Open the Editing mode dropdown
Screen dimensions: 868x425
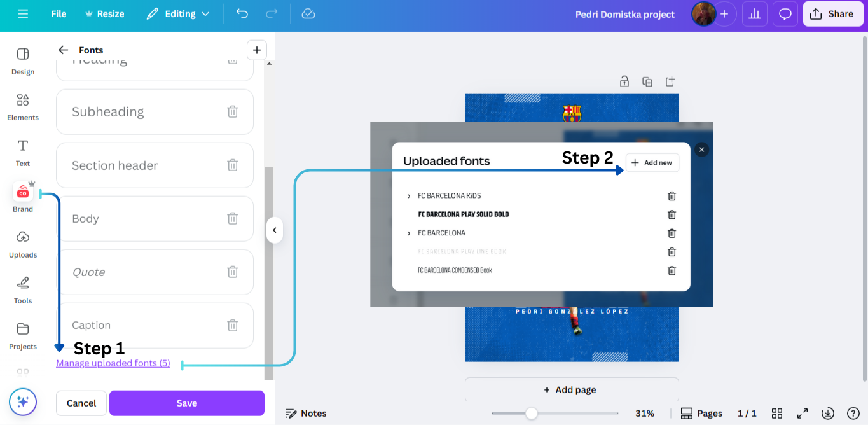point(177,14)
